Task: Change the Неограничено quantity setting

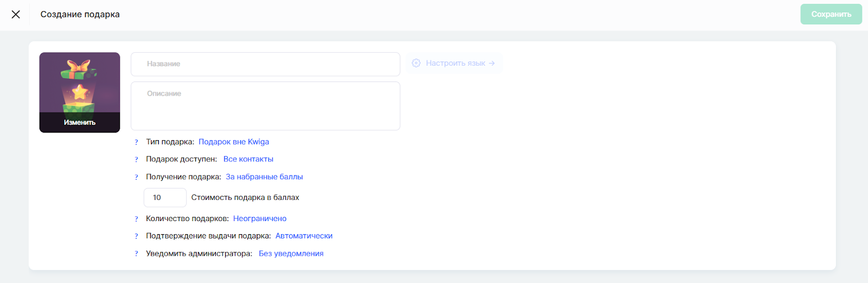Action: (260, 219)
